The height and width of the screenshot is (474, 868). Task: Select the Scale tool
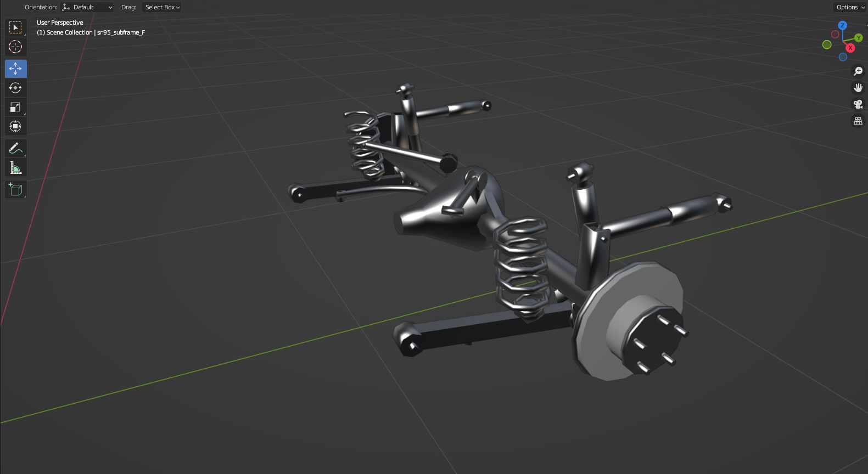coord(15,107)
